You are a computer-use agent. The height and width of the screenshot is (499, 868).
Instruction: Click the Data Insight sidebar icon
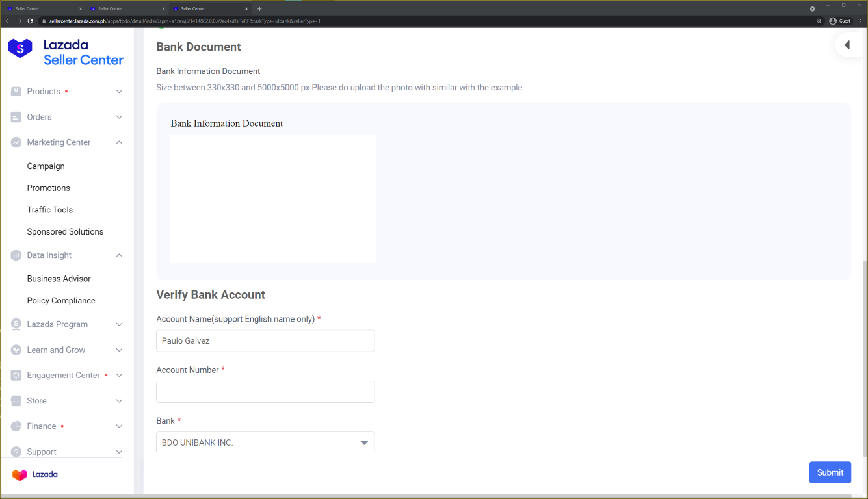click(x=16, y=255)
